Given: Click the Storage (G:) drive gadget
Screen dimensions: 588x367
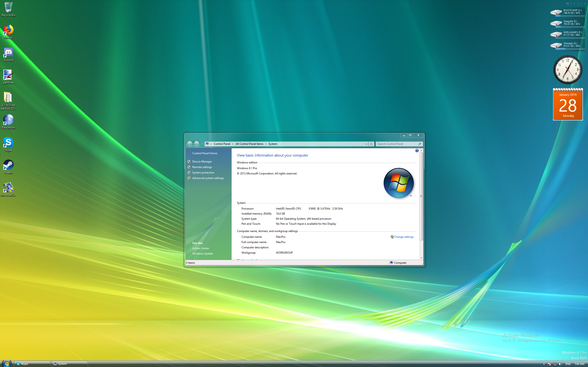Looking at the screenshot, I should [x=567, y=45].
